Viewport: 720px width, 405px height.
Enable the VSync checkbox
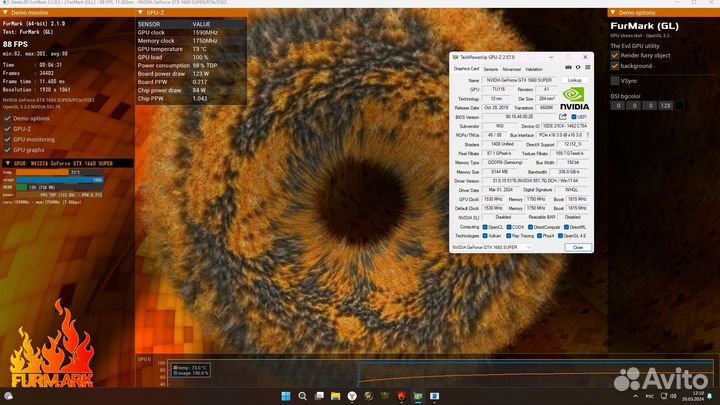[x=615, y=81]
